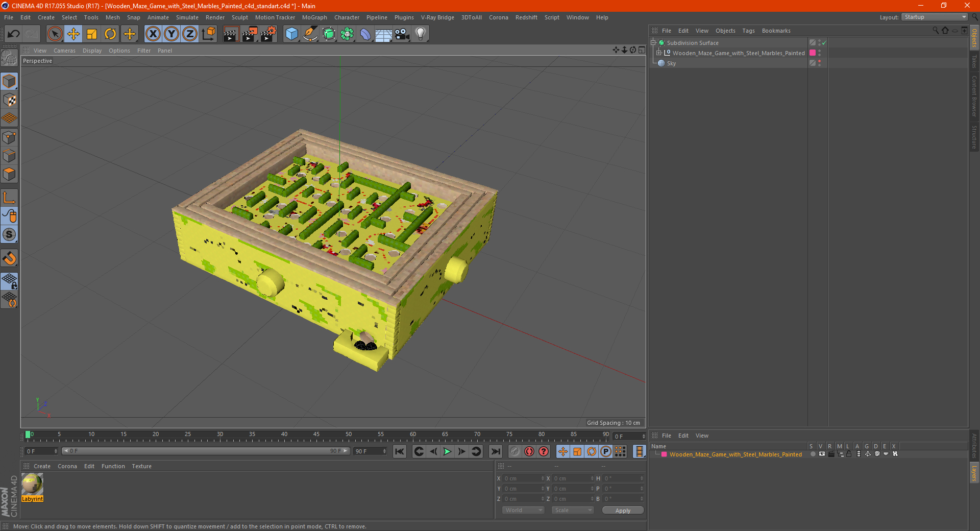Go to end of animation

pos(495,451)
